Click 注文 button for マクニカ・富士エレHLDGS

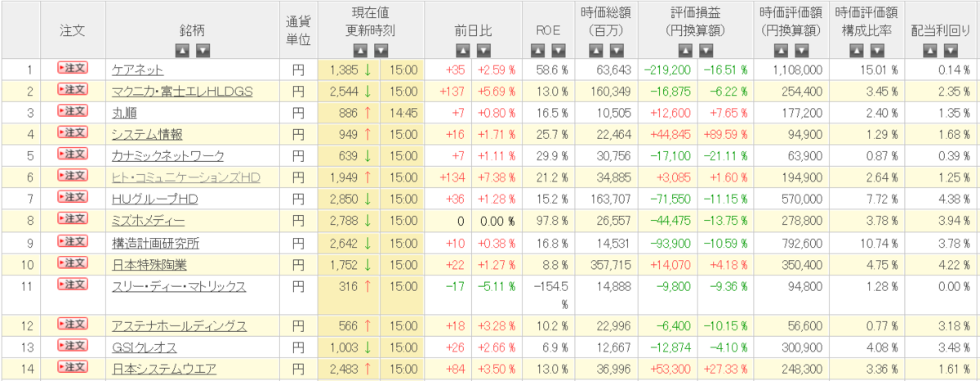tap(72, 89)
